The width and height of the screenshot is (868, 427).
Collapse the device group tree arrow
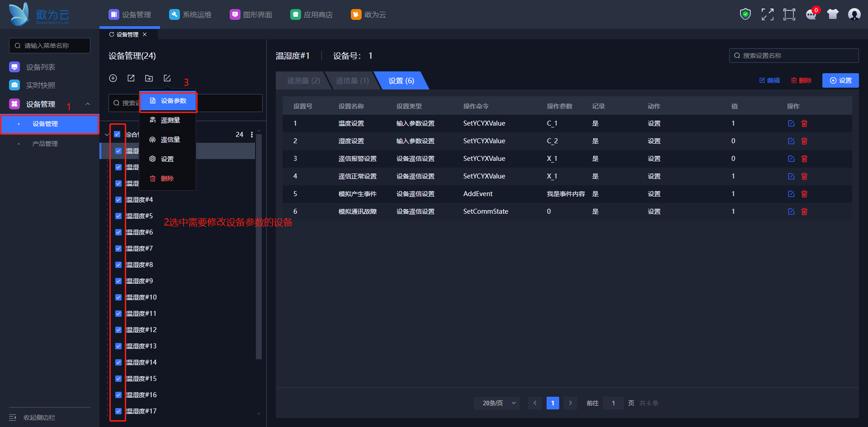coord(107,135)
